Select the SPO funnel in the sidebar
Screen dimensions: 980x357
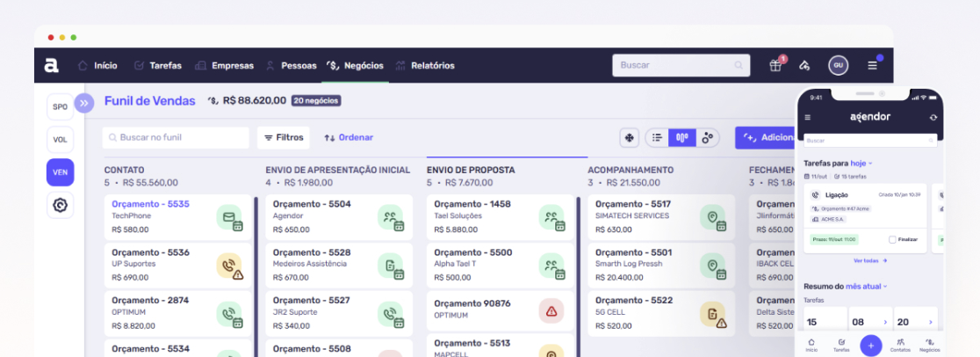(x=60, y=107)
